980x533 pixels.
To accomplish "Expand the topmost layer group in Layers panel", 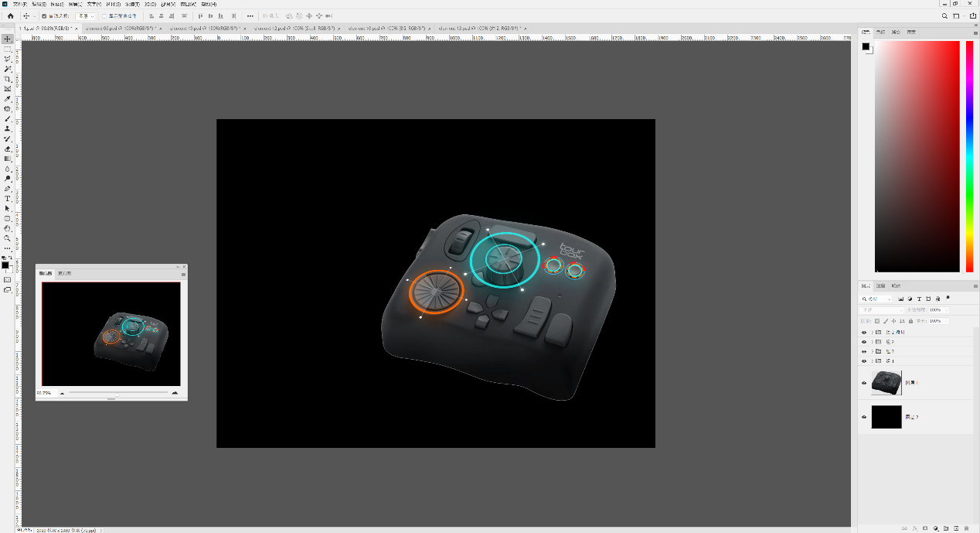I will tap(872, 332).
